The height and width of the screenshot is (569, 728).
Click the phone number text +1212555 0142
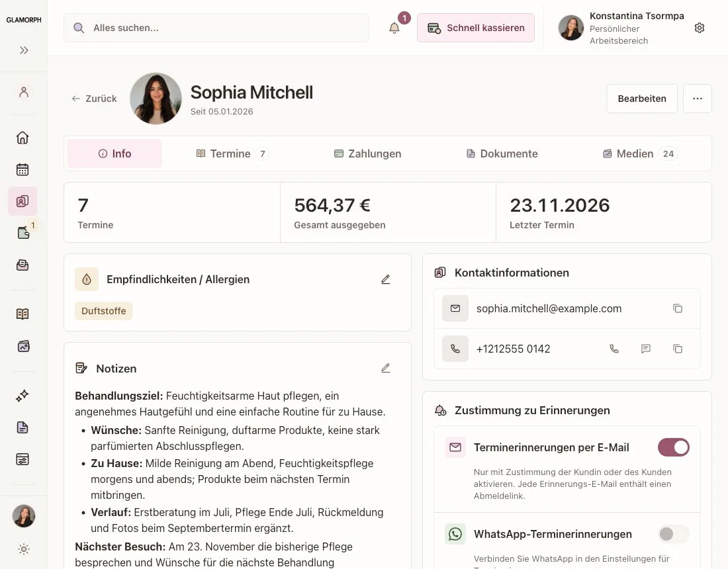pyautogui.click(x=513, y=349)
